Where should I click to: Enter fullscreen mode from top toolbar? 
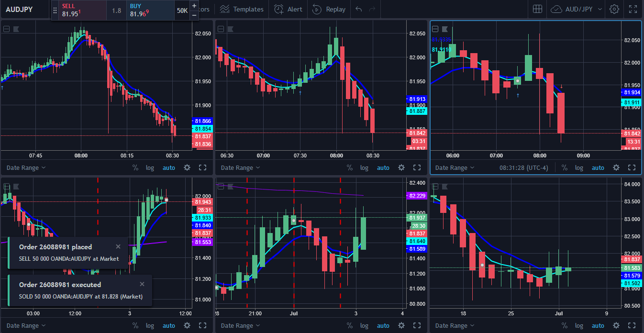click(x=633, y=9)
